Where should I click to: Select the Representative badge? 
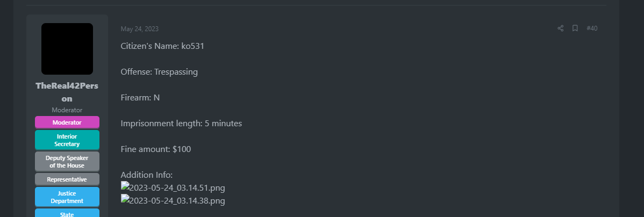[67, 179]
